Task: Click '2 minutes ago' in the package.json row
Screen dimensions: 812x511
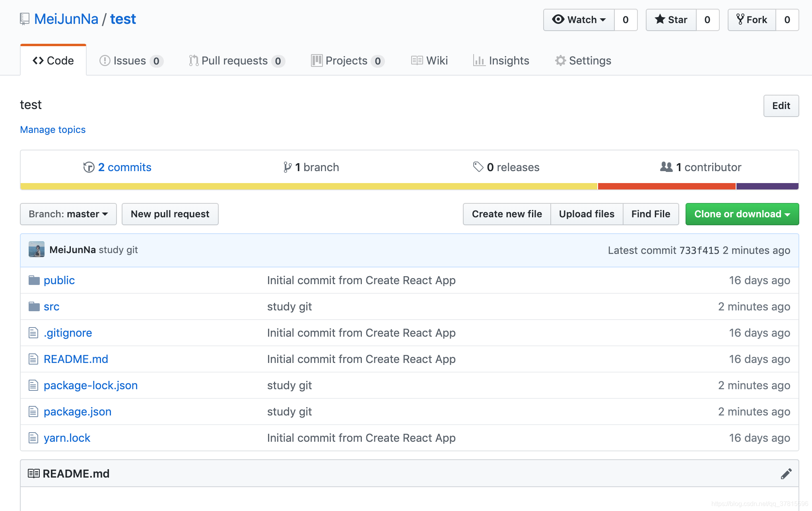Action: pos(754,412)
